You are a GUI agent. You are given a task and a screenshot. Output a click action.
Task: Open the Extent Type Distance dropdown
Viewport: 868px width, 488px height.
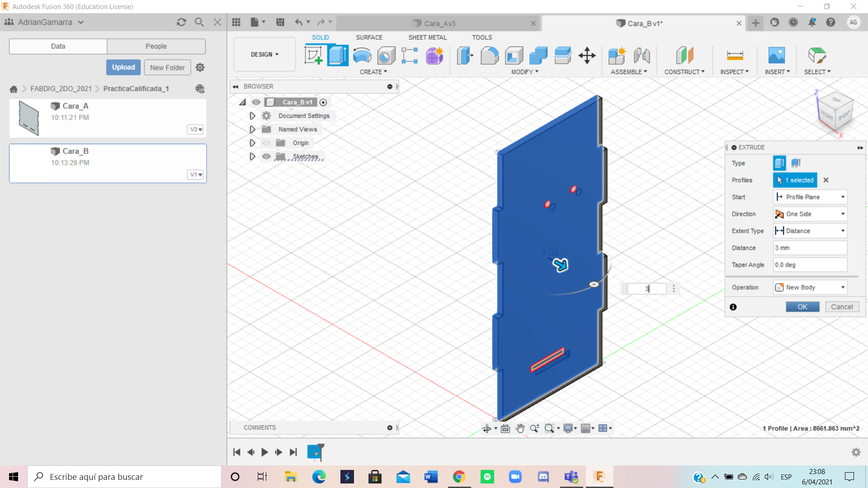(x=810, y=231)
